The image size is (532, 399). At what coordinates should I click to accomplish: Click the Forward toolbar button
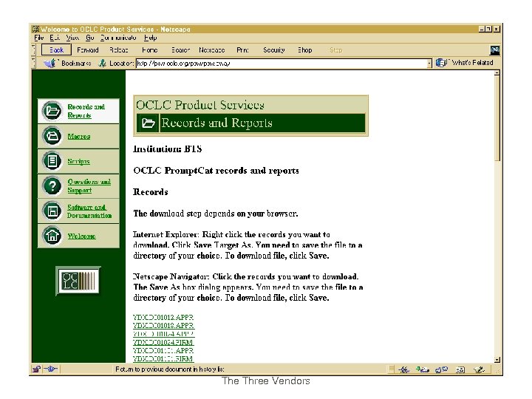pos(87,50)
